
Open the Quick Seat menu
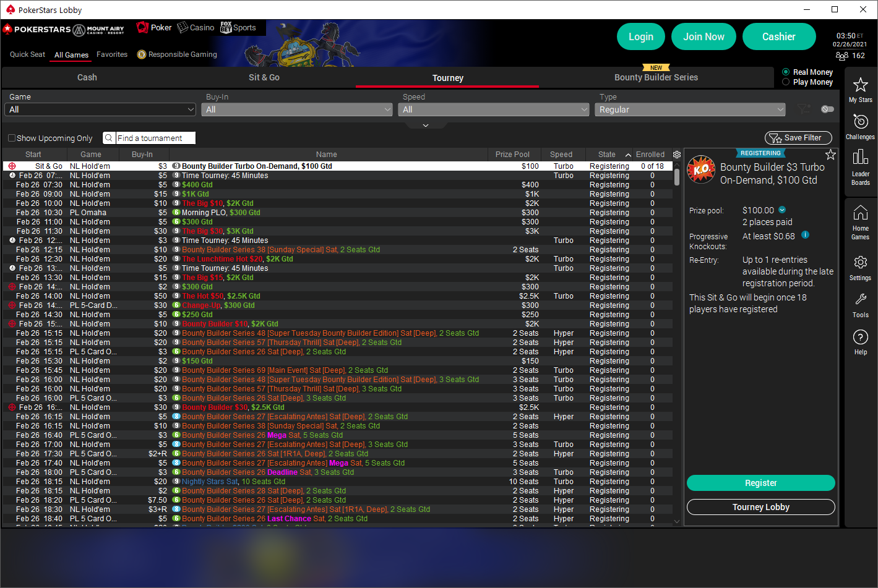coord(27,54)
